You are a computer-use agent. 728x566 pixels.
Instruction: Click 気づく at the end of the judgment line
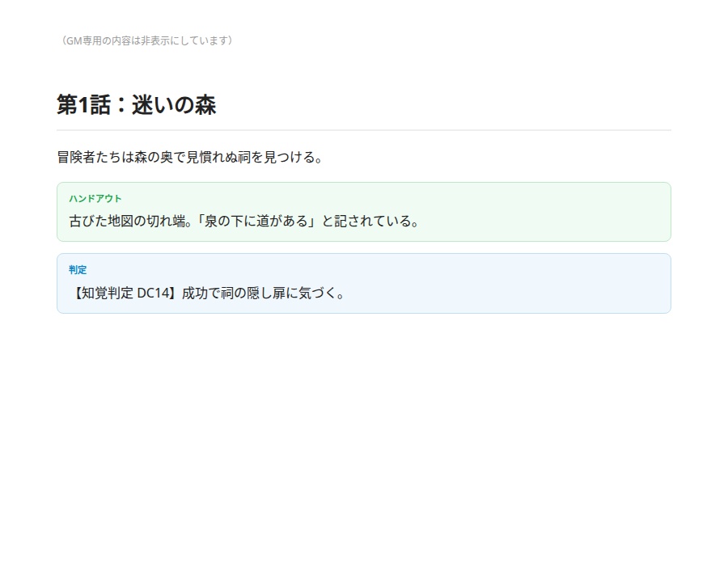click(317, 294)
